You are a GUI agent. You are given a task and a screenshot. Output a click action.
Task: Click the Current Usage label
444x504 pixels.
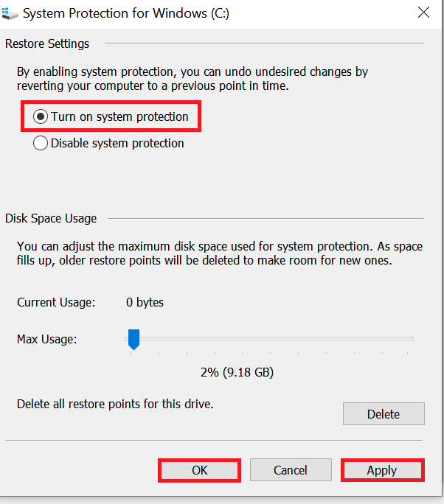(x=56, y=302)
